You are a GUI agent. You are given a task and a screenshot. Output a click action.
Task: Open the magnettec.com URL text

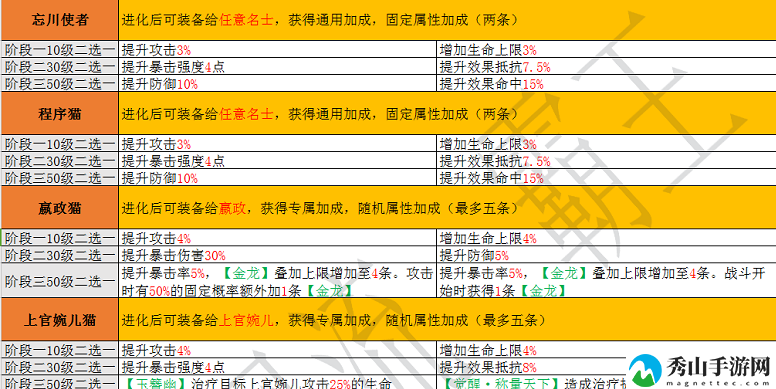click(718, 383)
